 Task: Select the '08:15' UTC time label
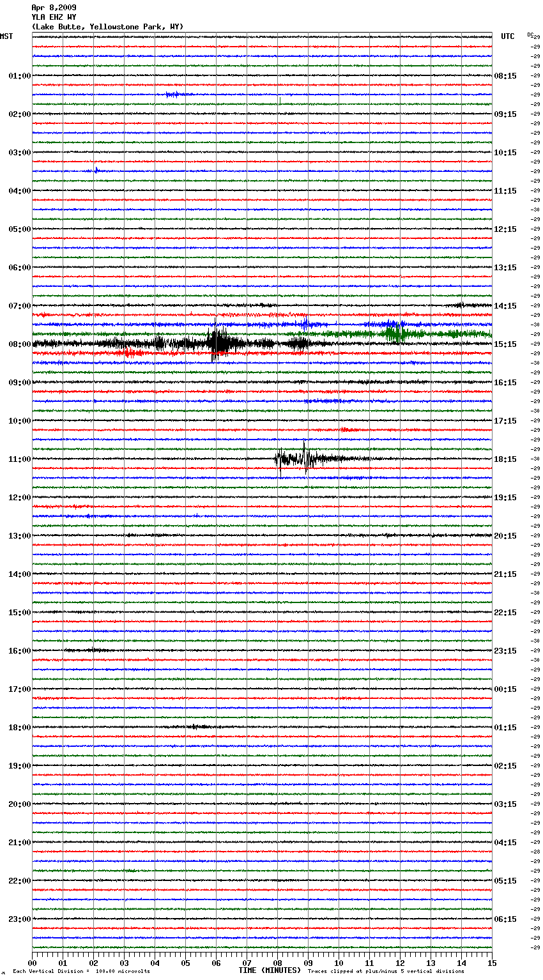coord(505,76)
